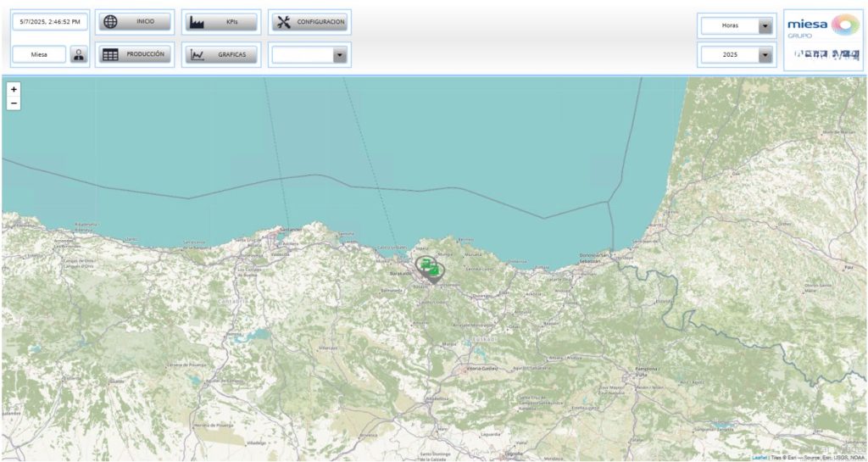Open the INICIO home page button

135,21
